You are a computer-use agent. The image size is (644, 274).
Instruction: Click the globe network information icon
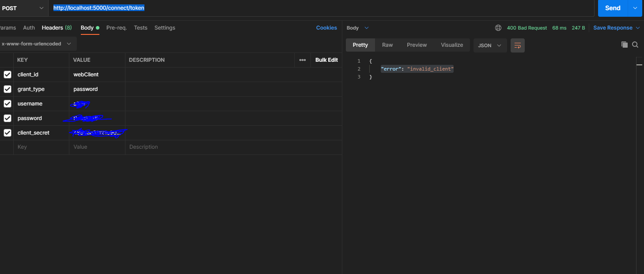point(498,27)
